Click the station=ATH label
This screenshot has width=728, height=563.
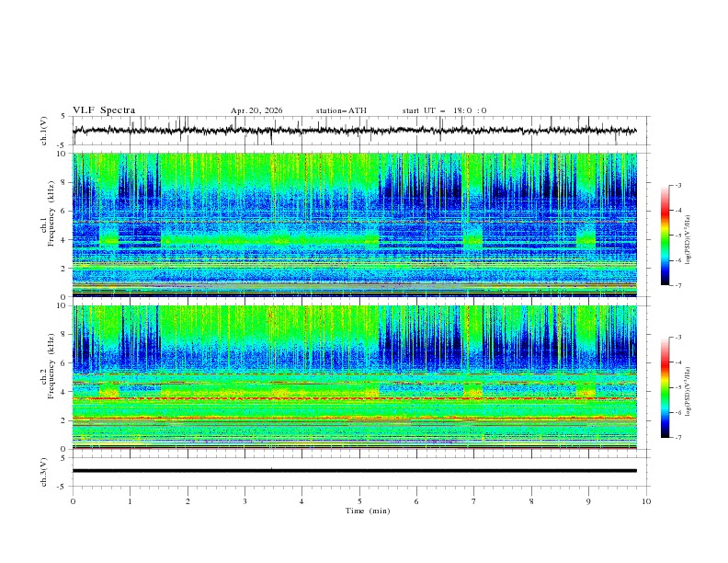[341, 110]
